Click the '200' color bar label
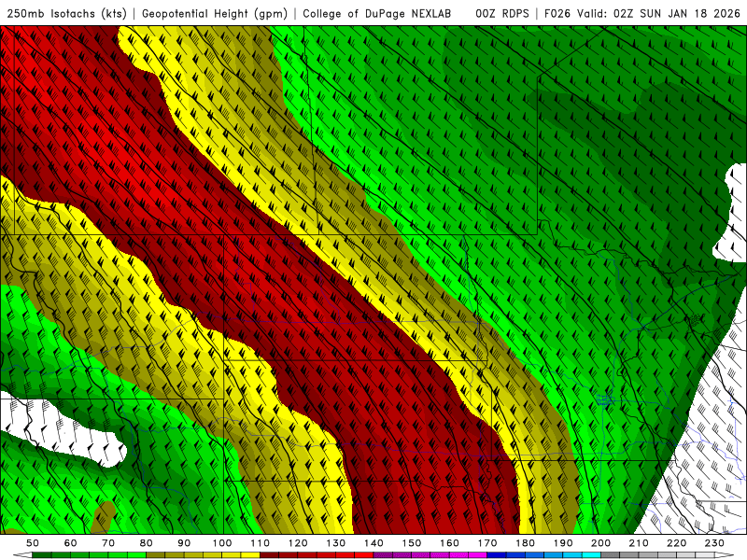 600,543
